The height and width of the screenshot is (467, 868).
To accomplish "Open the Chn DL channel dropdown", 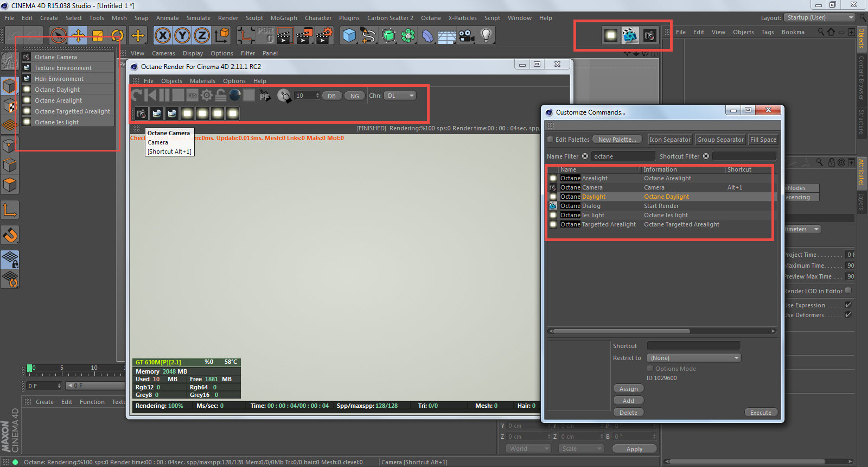I will 400,96.
